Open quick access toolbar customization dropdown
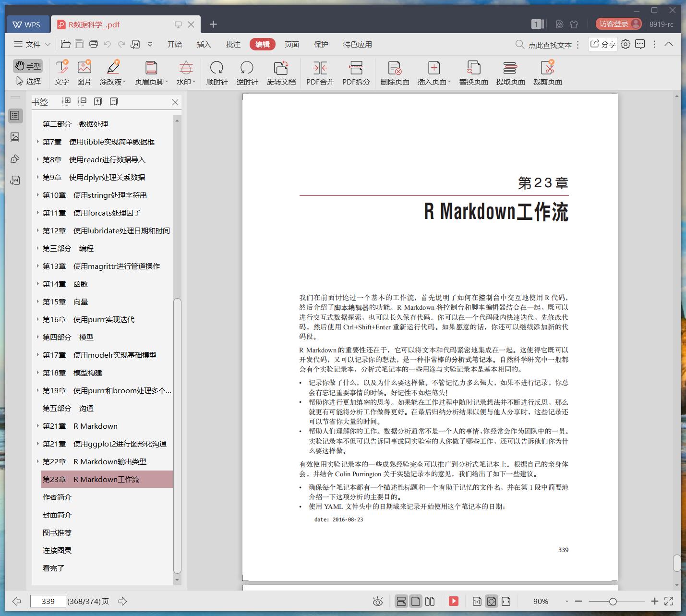This screenshot has height=616, width=686. [150, 44]
